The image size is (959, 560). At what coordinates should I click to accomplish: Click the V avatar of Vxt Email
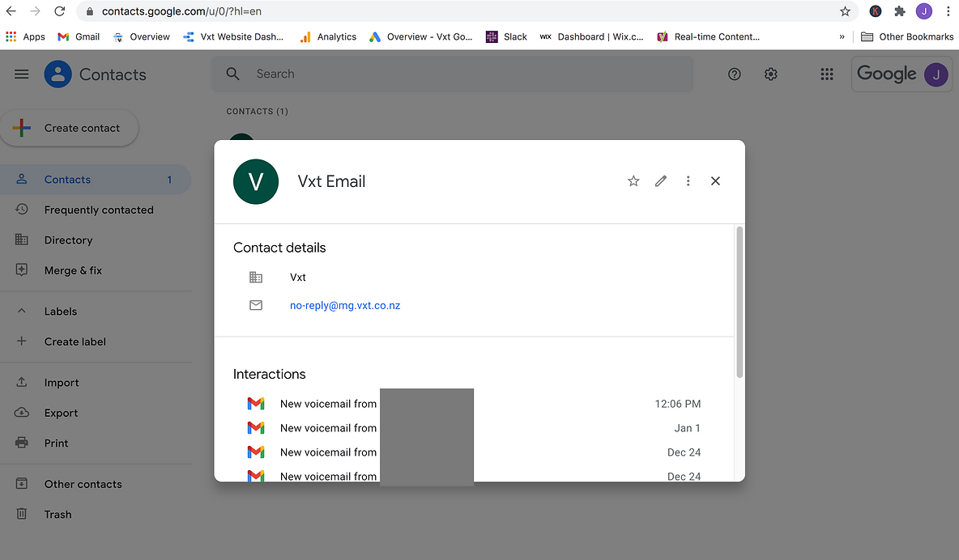coord(256,181)
